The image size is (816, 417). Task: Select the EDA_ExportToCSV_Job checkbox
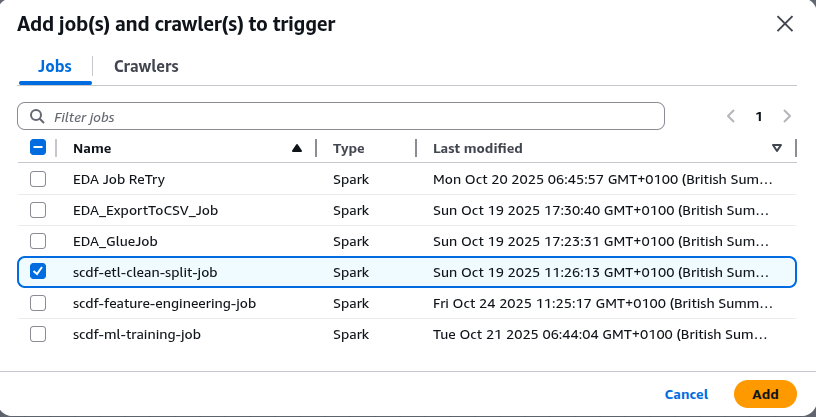(38, 210)
